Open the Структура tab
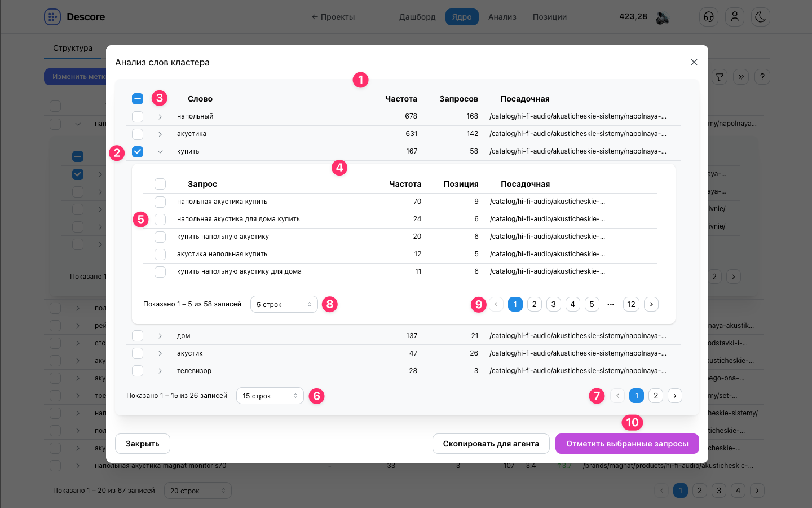Viewport: 812px width, 508px height. click(73, 48)
